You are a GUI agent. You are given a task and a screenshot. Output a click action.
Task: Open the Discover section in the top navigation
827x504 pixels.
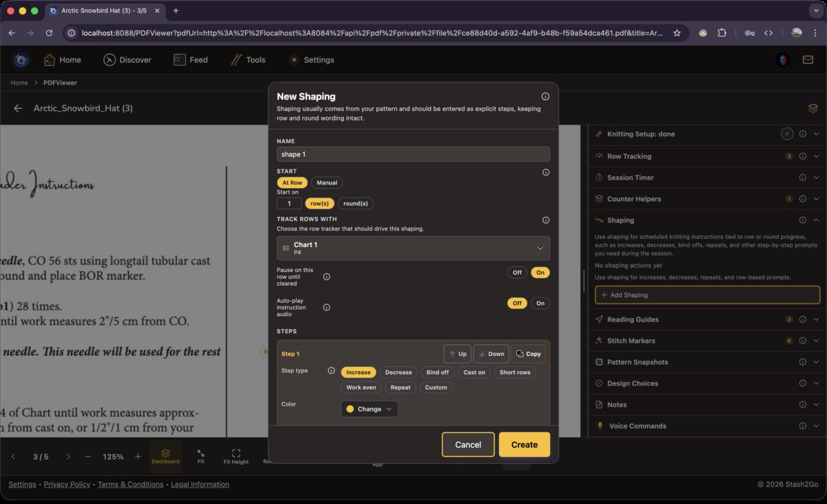tap(127, 60)
